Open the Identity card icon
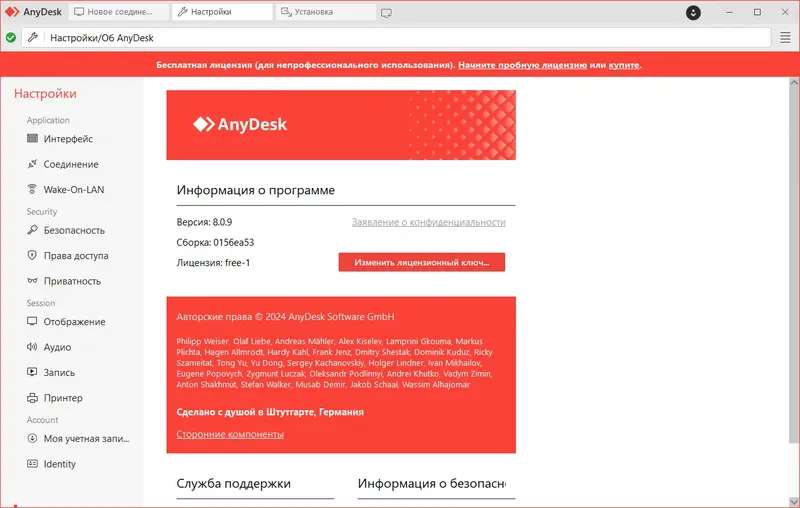The height and width of the screenshot is (508, 800). pyautogui.click(x=32, y=464)
